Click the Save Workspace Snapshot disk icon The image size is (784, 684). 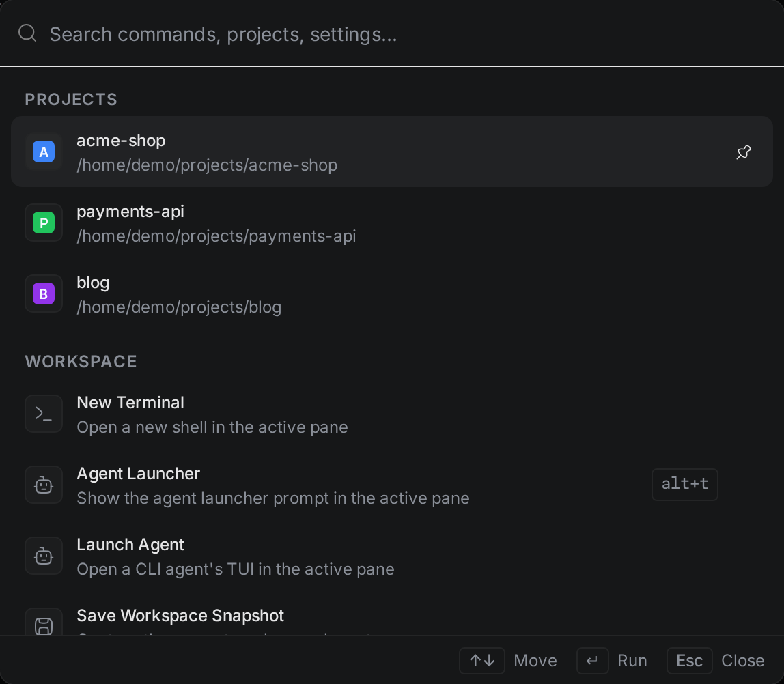pos(44,622)
